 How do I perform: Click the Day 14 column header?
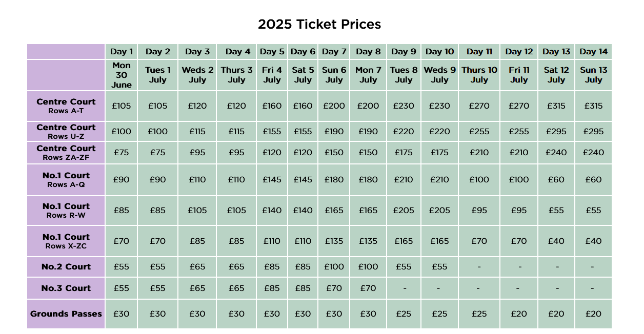pyautogui.click(x=593, y=51)
